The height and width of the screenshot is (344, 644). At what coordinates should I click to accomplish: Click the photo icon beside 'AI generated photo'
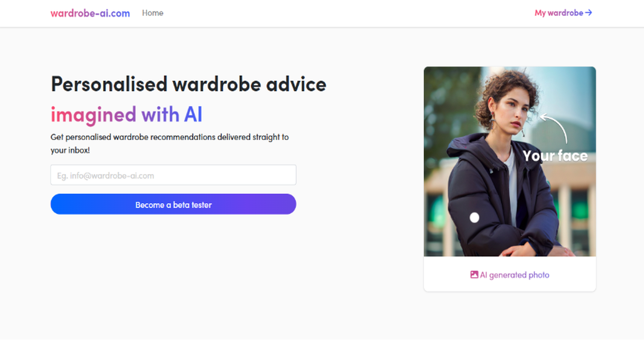[x=475, y=275]
